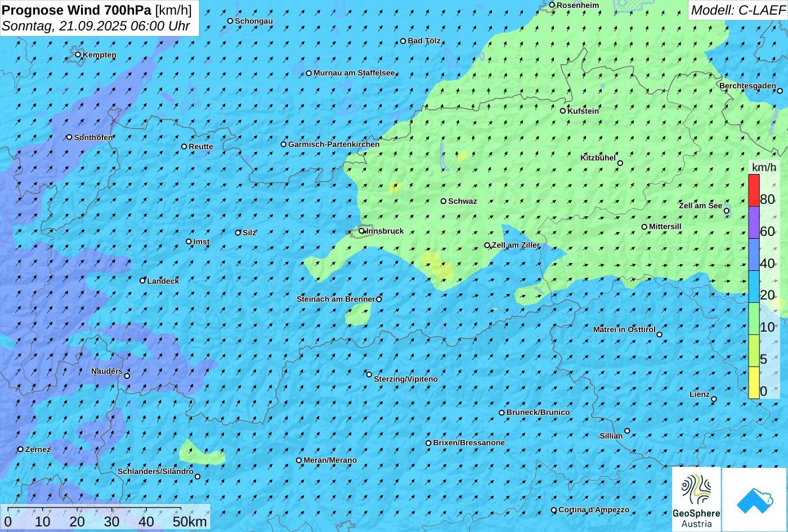Click the Berchtesgaden location dot
This screenshot has height=532, width=788.
pos(780,91)
